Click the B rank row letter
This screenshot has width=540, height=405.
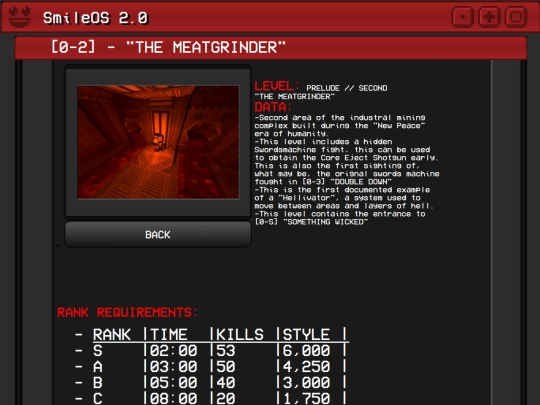point(98,382)
